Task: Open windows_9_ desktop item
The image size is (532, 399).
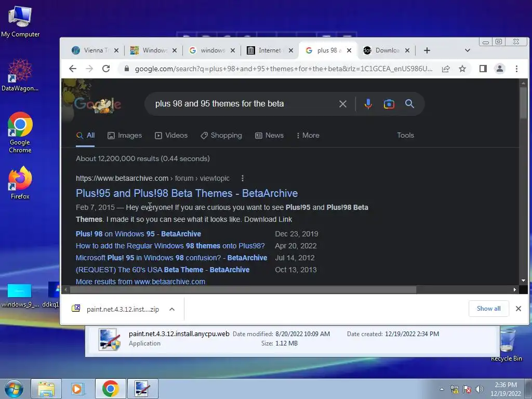Action: [x=19, y=295]
